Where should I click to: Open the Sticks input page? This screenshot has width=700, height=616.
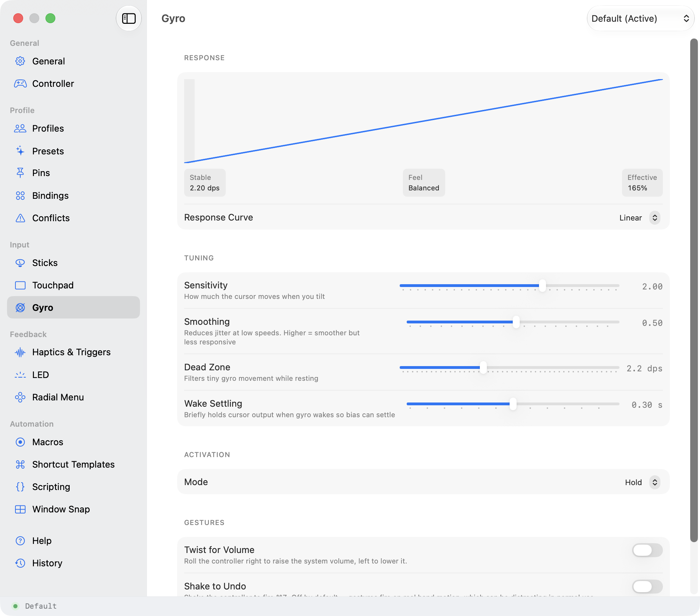[73, 263]
